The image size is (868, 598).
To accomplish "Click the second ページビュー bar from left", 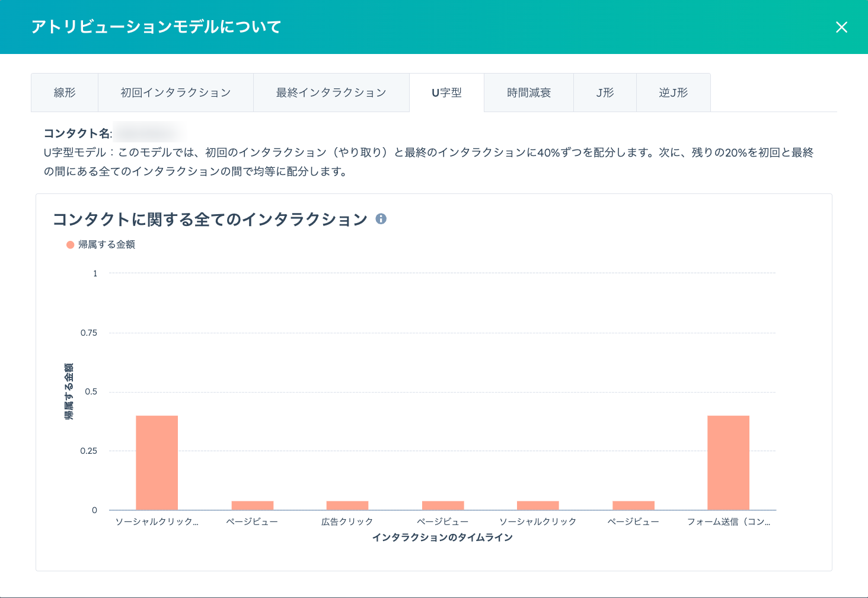I will pyautogui.click(x=443, y=505).
